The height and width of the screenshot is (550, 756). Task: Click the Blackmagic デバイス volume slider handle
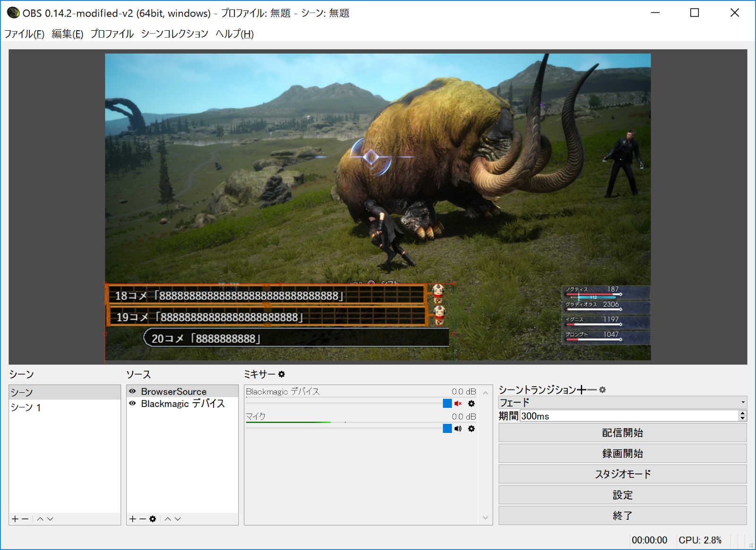(x=447, y=404)
